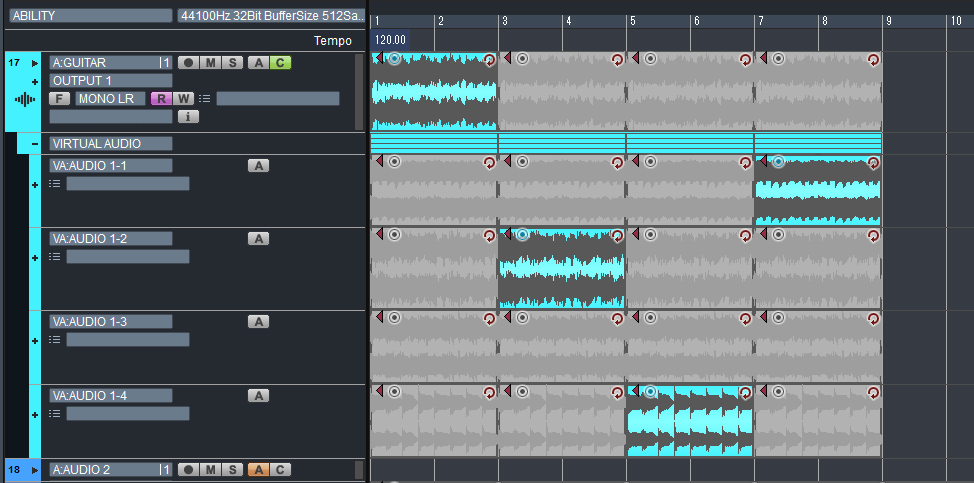The height and width of the screenshot is (483, 974).
Task: Click the red triangle on VA:AUDIO 1-3 clip at bar 7
Action: (x=763, y=317)
